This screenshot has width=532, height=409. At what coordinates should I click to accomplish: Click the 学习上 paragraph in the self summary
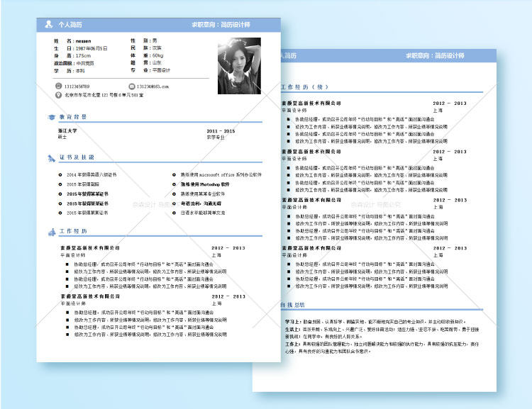click(375, 322)
